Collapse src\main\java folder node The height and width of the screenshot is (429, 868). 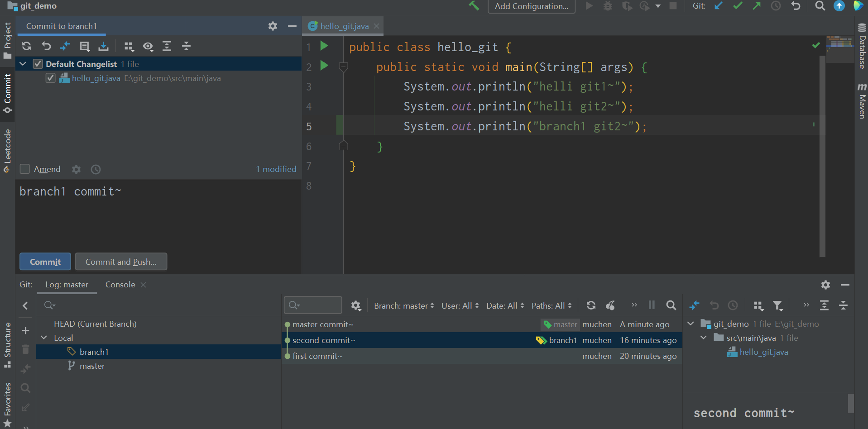[x=704, y=338]
